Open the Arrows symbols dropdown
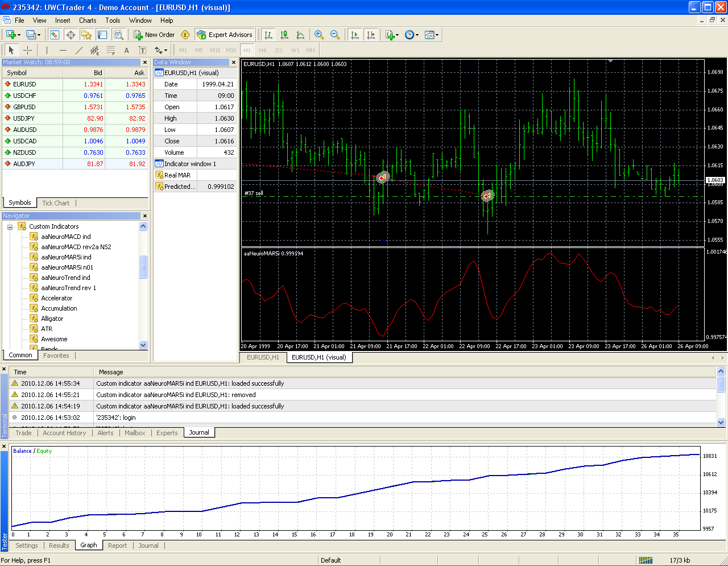 click(x=160, y=50)
